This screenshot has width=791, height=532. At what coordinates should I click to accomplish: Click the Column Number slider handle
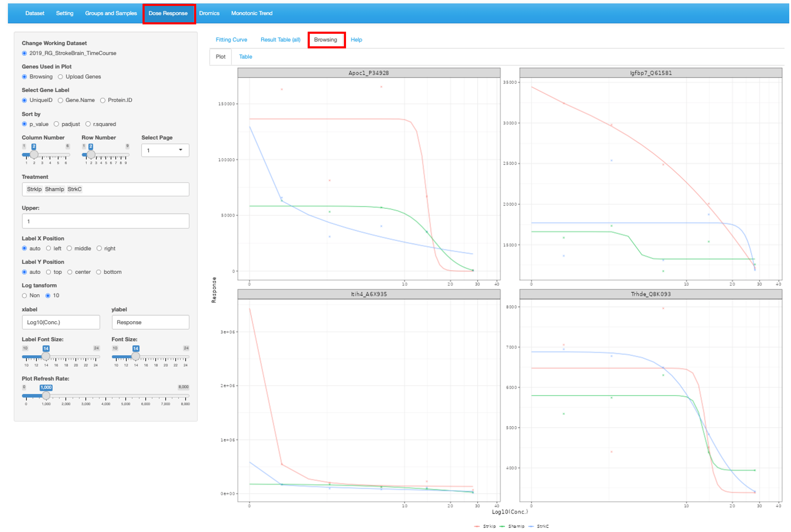[34, 154]
